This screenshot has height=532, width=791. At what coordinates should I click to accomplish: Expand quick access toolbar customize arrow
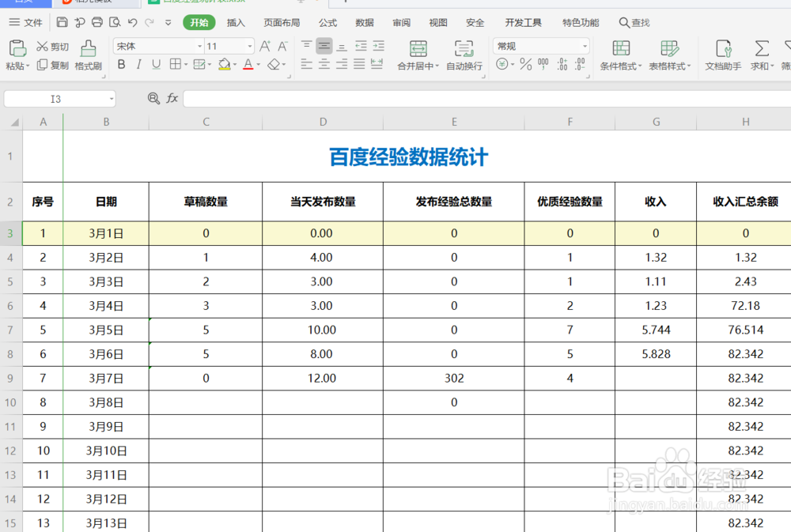click(168, 23)
